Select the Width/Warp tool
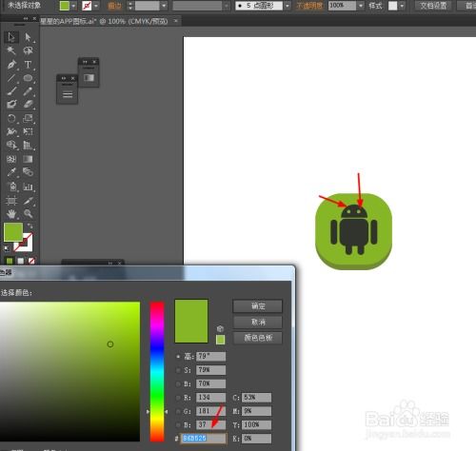 pos(11,131)
